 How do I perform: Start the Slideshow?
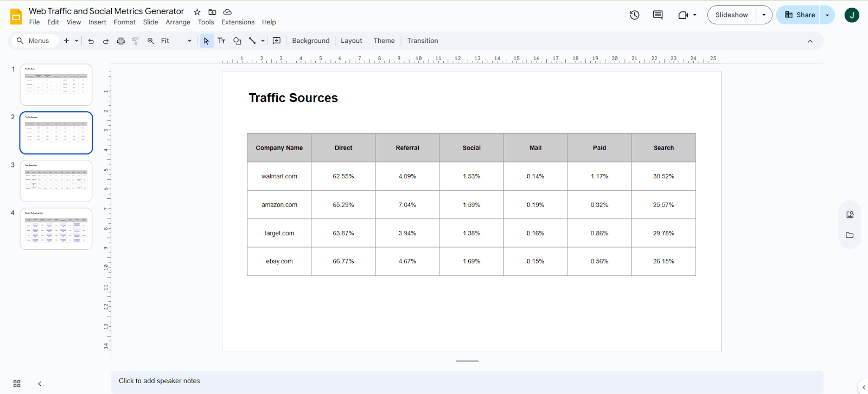[x=731, y=15]
